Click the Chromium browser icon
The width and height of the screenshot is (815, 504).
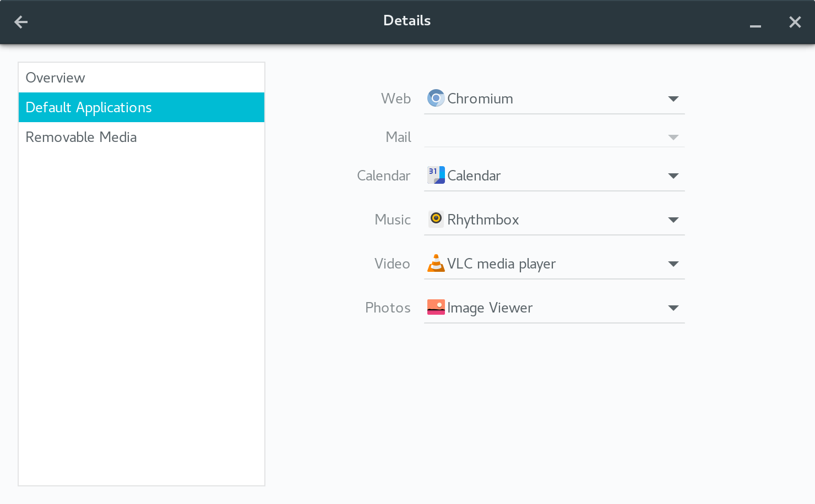coord(436,98)
